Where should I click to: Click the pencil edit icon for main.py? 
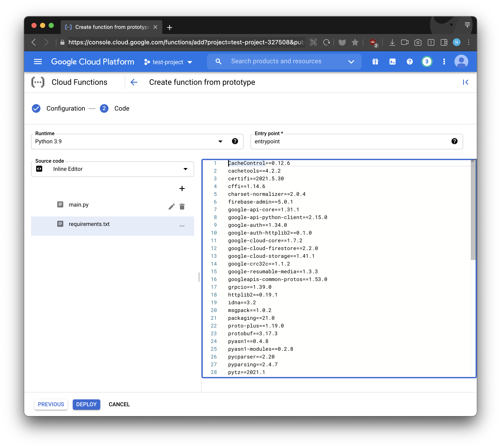click(172, 207)
